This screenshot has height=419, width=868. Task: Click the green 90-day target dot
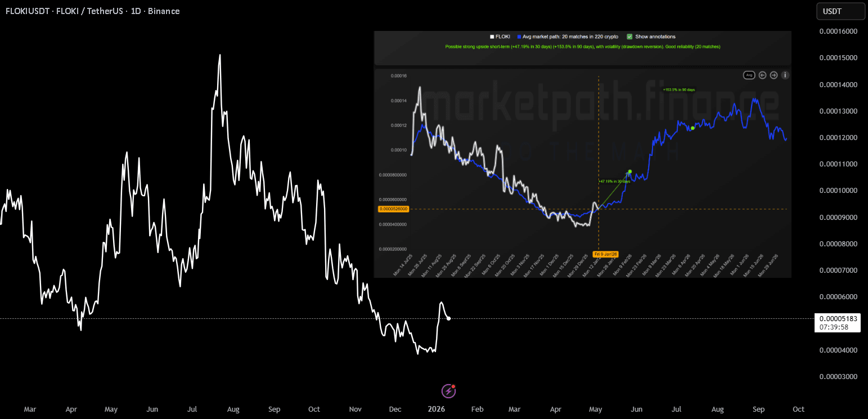[x=692, y=128]
